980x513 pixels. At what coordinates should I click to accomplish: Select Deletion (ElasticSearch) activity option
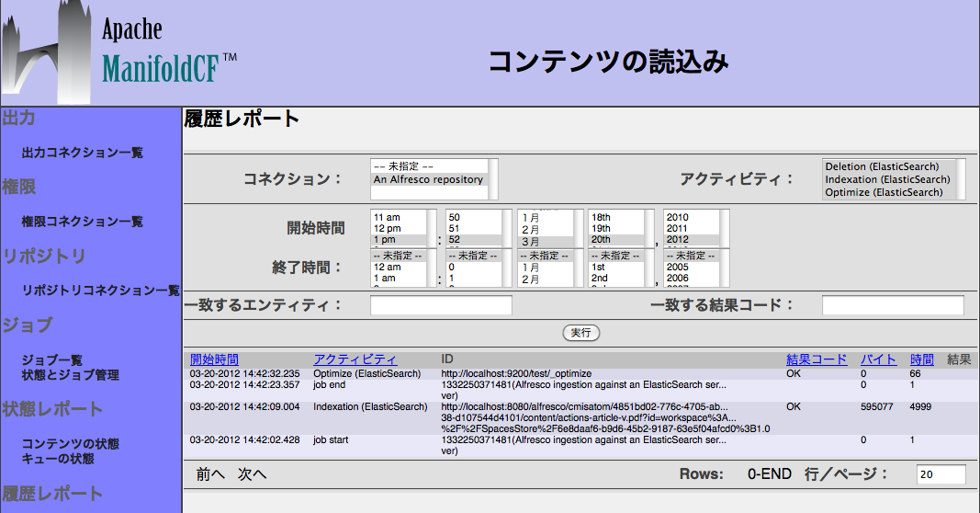tap(882, 167)
